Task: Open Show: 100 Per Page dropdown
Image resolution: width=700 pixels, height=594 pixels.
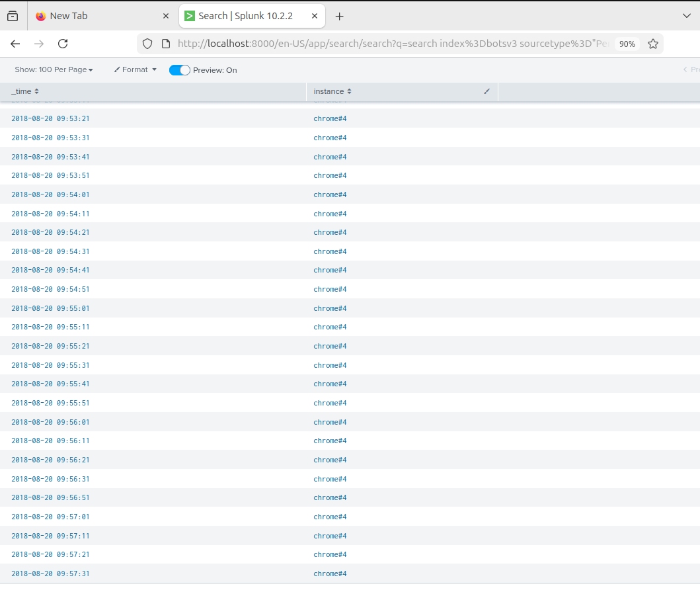Action: pyautogui.click(x=54, y=69)
